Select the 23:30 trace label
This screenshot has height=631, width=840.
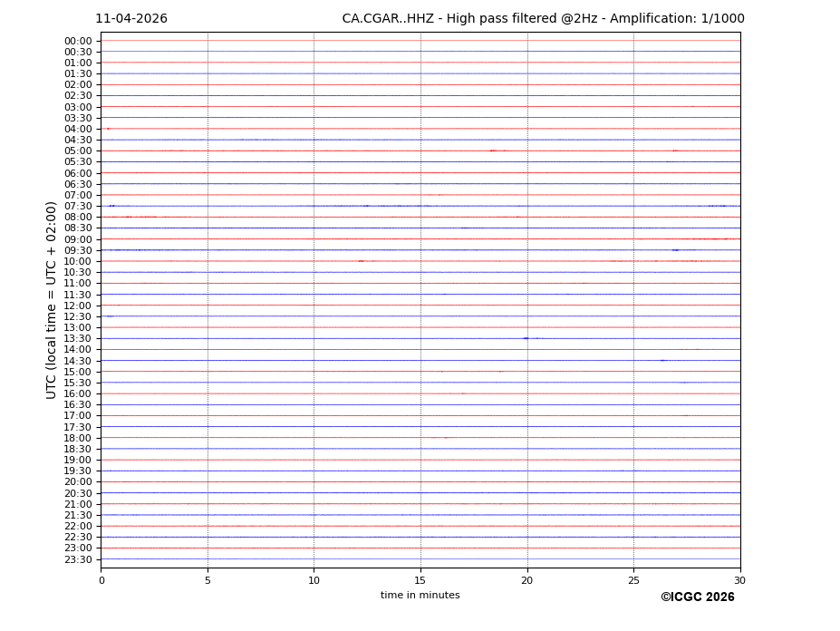pyautogui.click(x=78, y=559)
